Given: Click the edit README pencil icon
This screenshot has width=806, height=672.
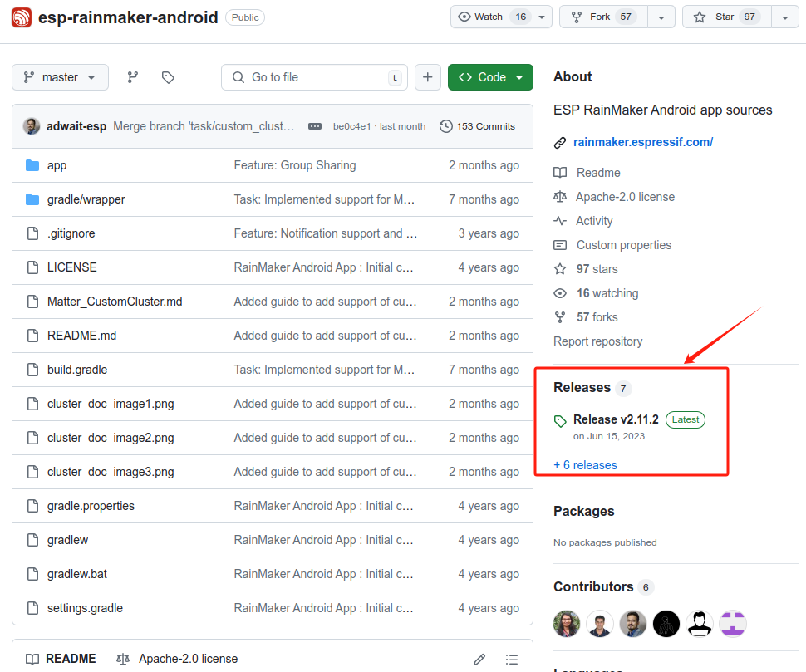Looking at the screenshot, I should click(x=479, y=660).
